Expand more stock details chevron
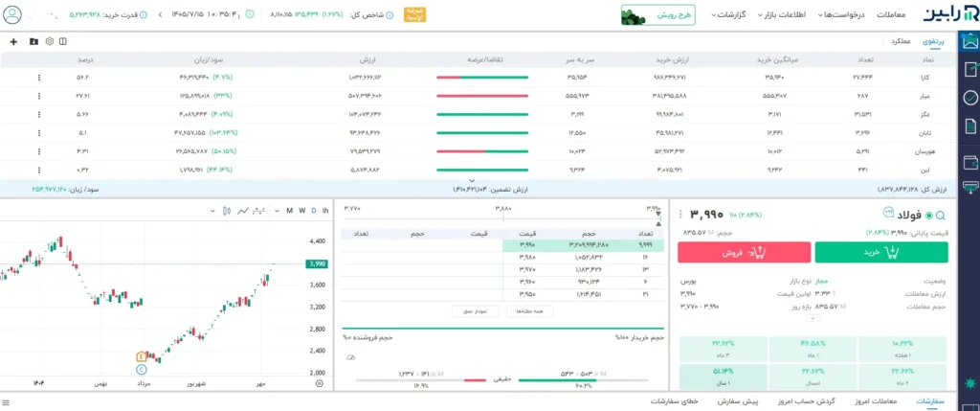The height and width of the screenshot is (411, 980). click(813, 318)
